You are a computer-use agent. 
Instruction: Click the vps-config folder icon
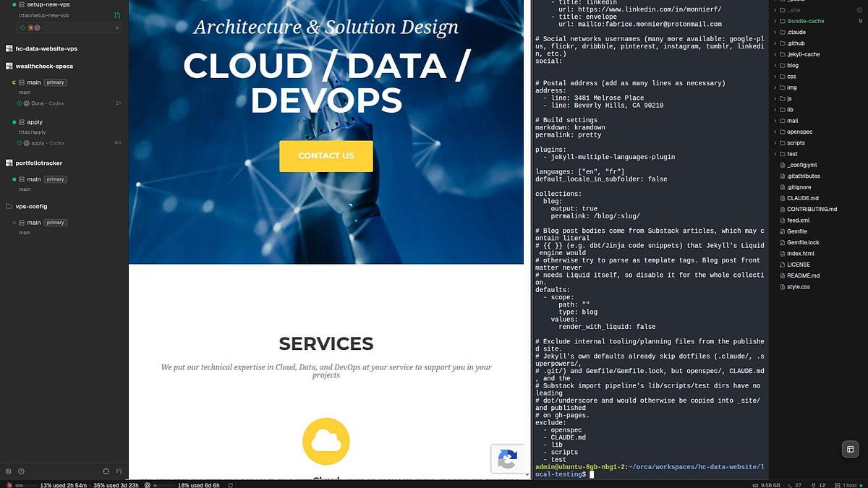click(x=9, y=206)
